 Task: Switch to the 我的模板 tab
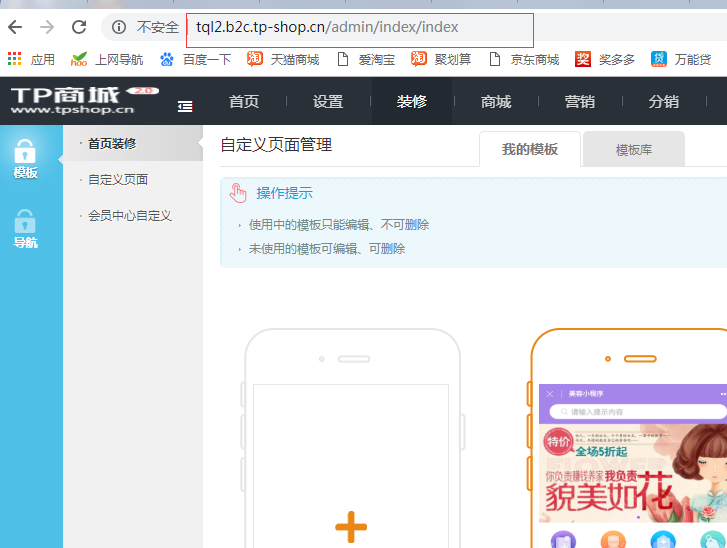[x=530, y=149]
